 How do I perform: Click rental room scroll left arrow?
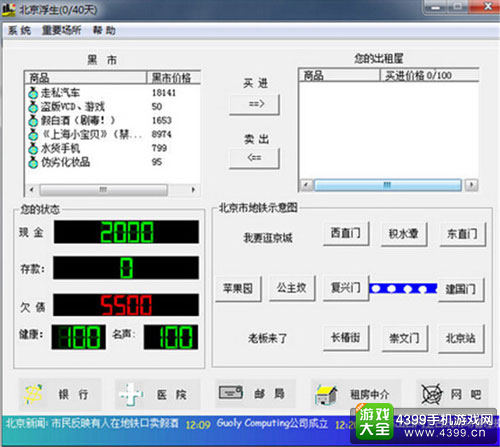coord(306,185)
